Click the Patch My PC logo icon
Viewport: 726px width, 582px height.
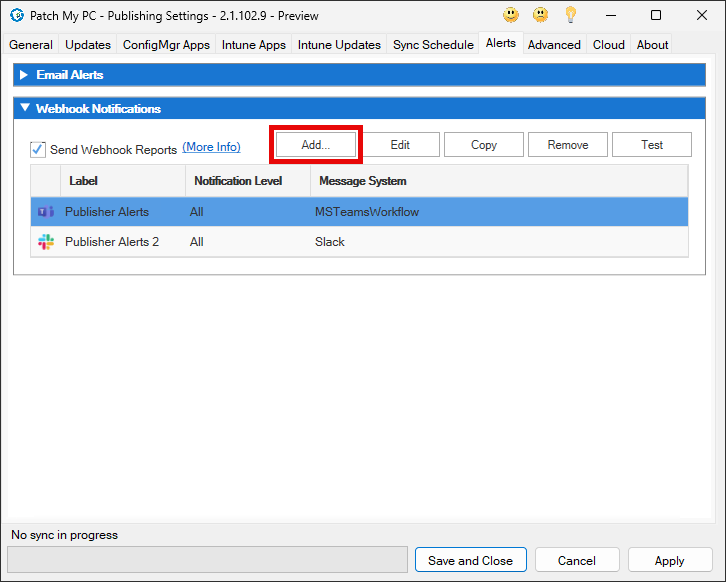(17, 15)
